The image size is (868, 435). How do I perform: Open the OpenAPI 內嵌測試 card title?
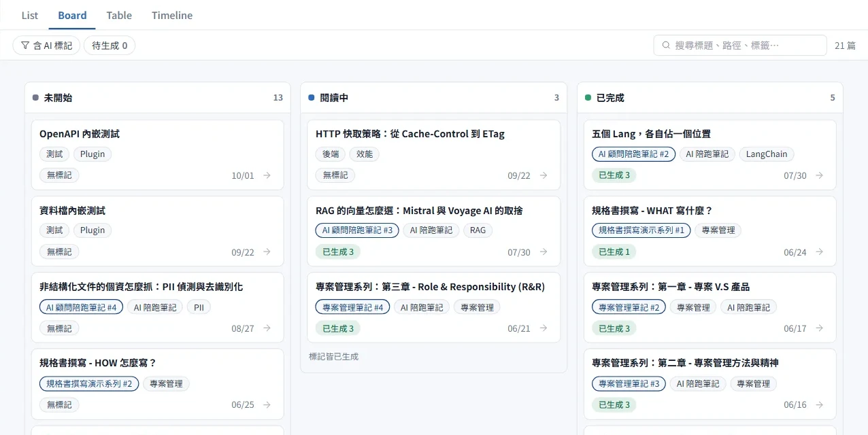80,134
